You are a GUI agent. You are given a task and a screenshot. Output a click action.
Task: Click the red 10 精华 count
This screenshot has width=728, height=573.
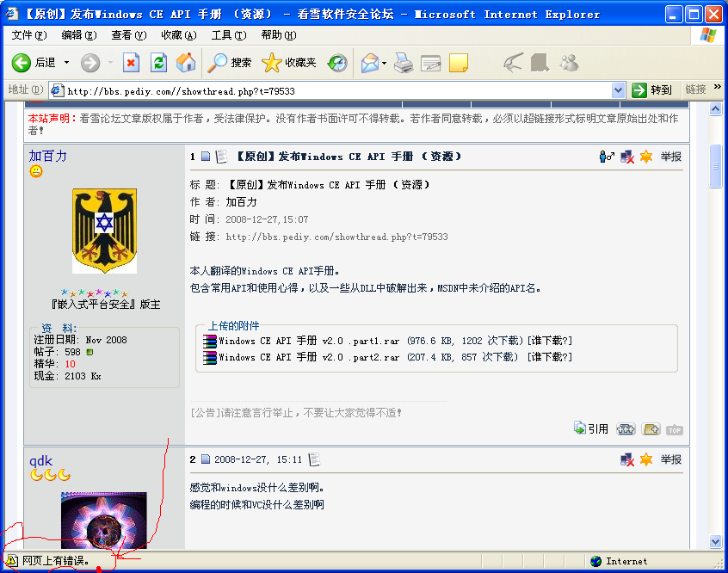(x=70, y=364)
